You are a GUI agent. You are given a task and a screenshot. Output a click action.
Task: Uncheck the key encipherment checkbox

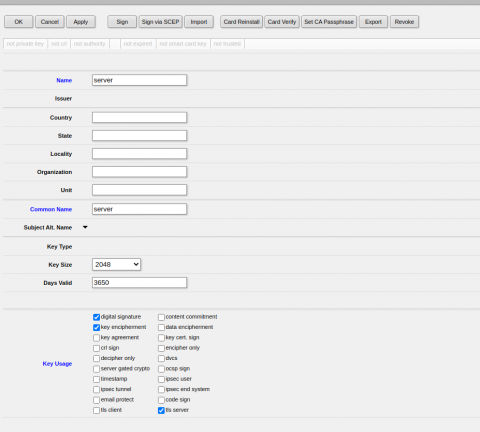coord(96,327)
